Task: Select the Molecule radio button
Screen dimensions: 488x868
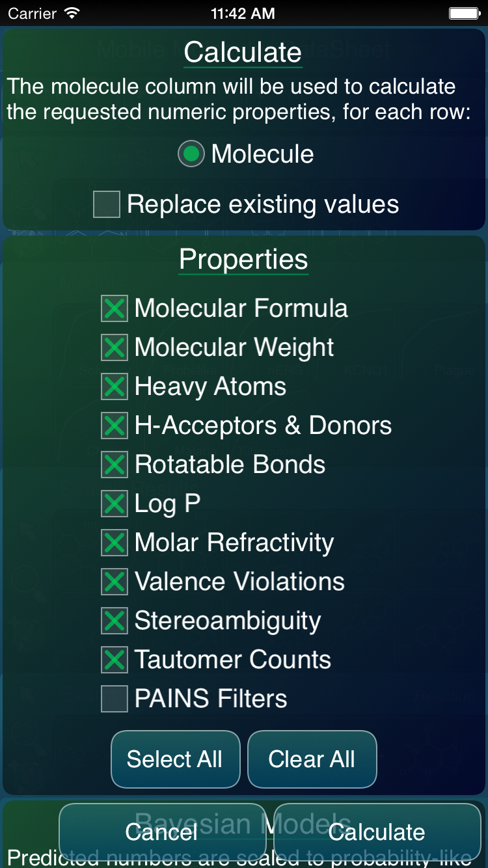Action: (x=191, y=154)
